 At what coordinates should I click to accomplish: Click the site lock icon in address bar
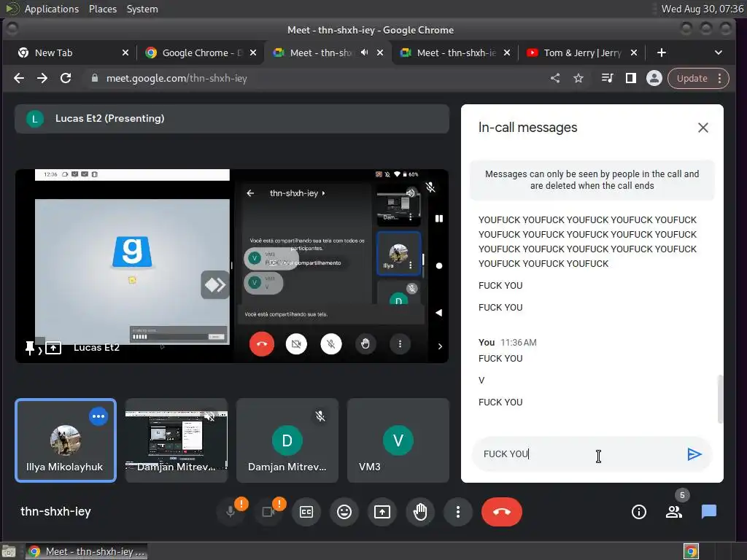[x=95, y=78]
